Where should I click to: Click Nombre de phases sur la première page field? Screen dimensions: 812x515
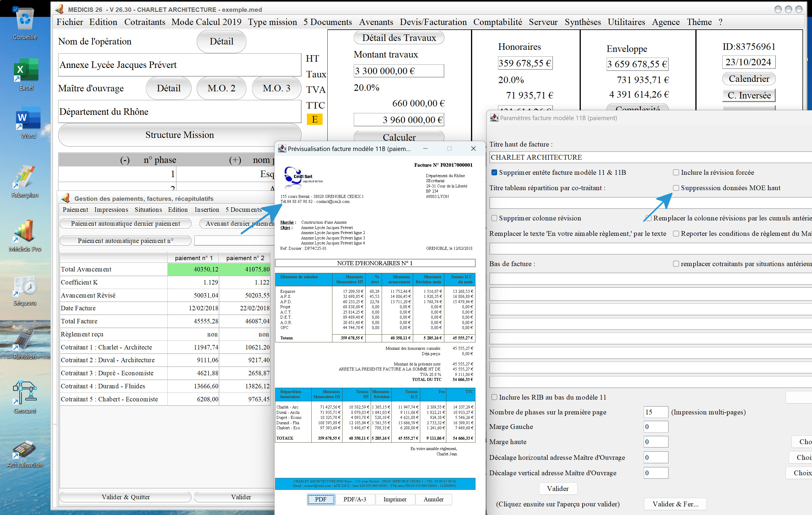[x=656, y=412]
